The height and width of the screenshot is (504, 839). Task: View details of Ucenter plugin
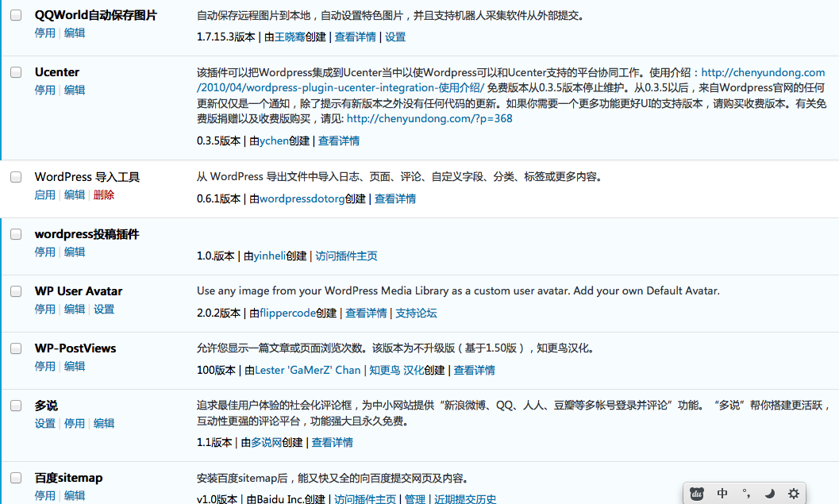pos(339,140)
